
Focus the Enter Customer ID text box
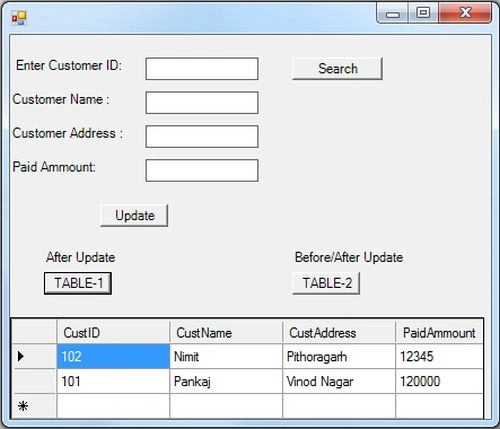202,69
